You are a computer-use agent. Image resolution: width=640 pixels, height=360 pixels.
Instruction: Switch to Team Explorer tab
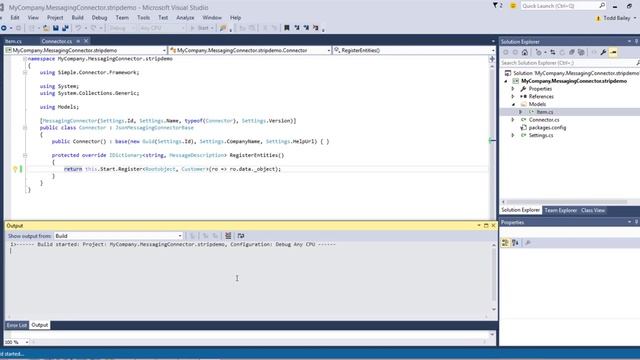pos(560,210)
